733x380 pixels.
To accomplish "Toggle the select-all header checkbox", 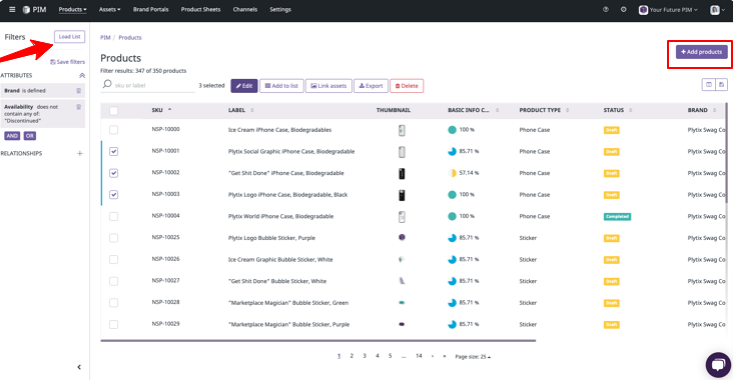I will click(x=114, y=111).
